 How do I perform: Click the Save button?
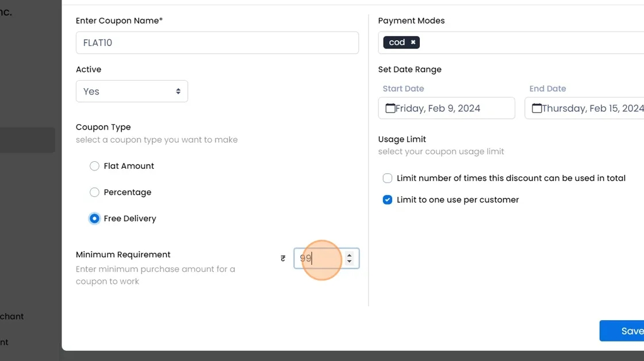[x=627, y=331]
